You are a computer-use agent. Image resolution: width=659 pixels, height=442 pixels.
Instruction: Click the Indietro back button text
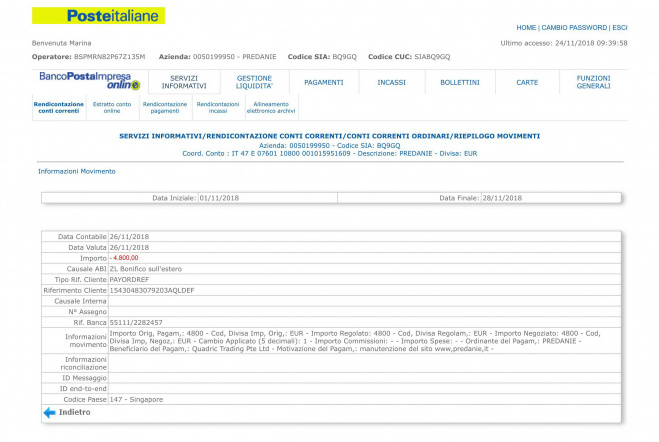click(74, 412)
